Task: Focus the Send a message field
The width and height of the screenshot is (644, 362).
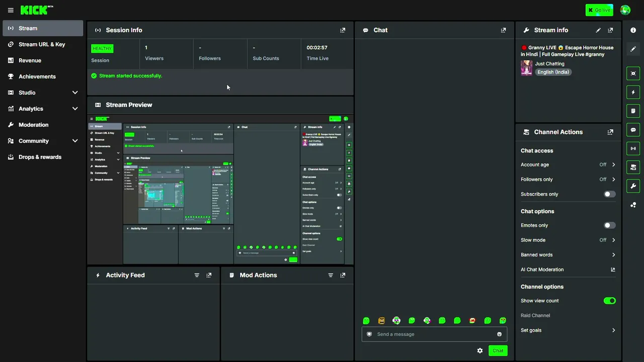Action: (434, 334)
